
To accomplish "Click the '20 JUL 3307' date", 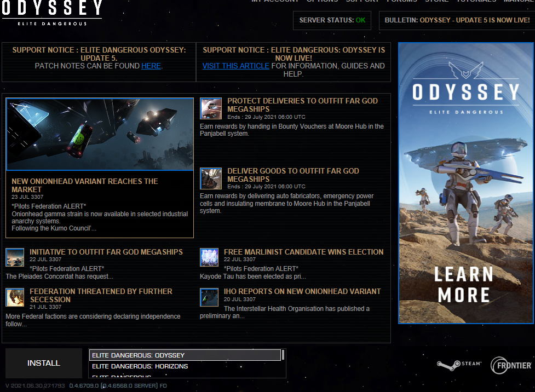I will click(239, 299).
